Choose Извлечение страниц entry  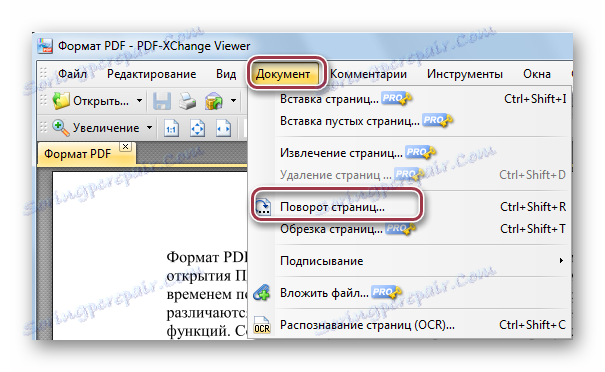[410, 153]
